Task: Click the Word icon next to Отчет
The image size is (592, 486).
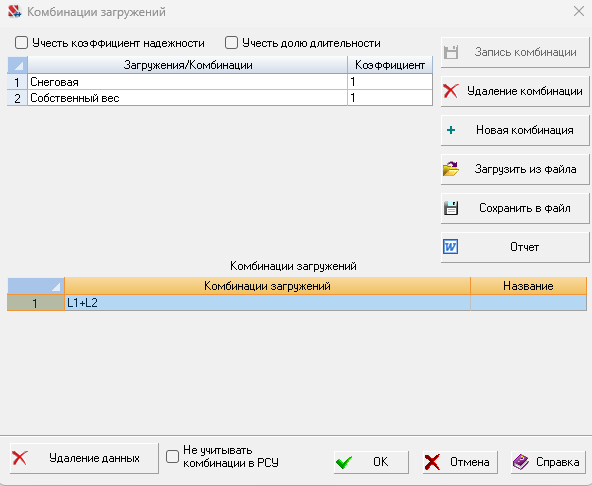Action: pyautogui.click(x=450, y=247)
